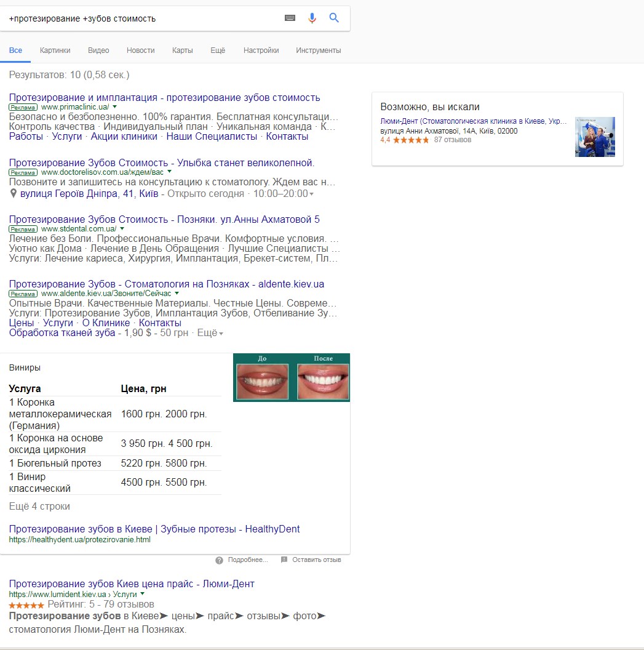Open the 'Протезирование и имплантация' ad title
The width and height of the screenshot is (644, 650).
(x=164, y=98)
